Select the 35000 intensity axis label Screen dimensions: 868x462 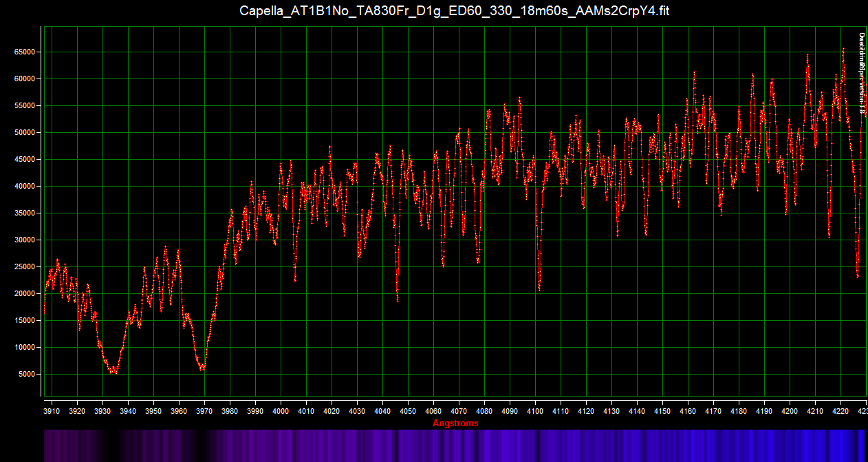[24, 213]
